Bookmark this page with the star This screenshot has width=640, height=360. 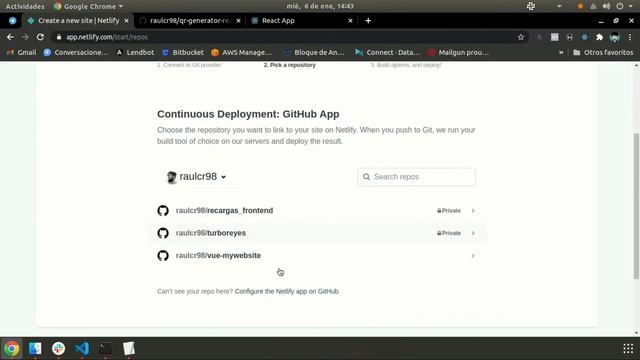521,37
